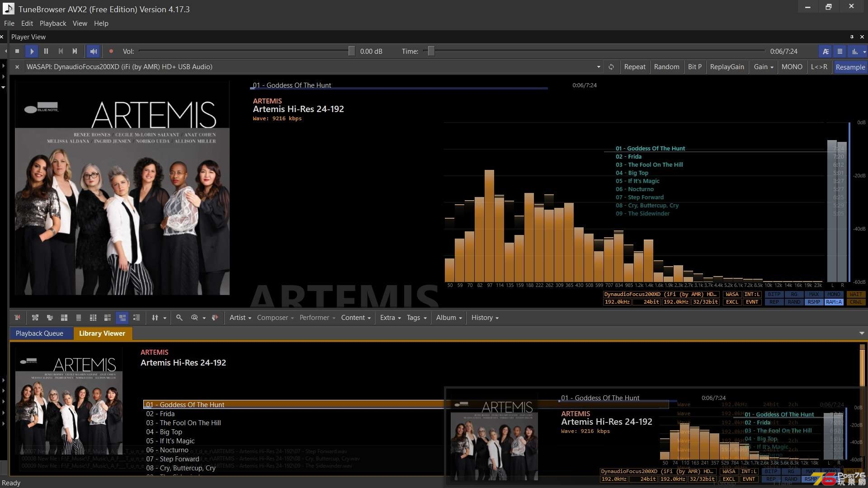Select track '02 - Frida' in library list
Screen dimensions: 868x488
click(160, 414)
